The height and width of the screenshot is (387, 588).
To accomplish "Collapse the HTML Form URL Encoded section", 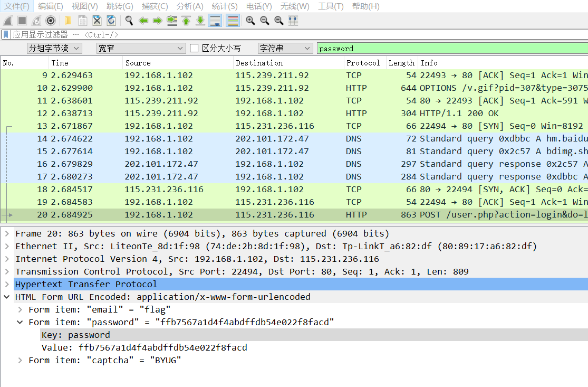I will coord(6,297).
